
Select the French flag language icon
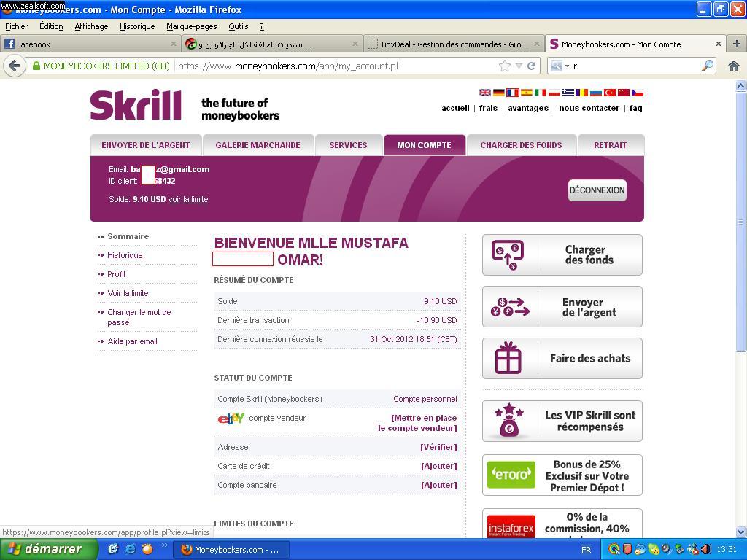click(x=513, y=93)
